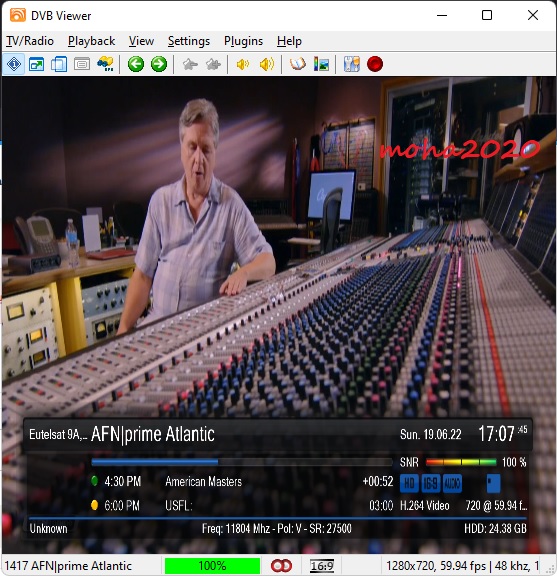Go to previous channel with left green arrow
The height and width of the screenshot is (580, 557).
pos(136,64)
